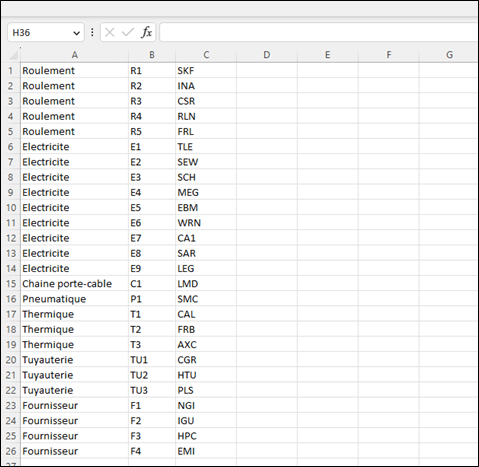Click cell containing NGI
Screen dimensions: 479x467
click(206, 405)
